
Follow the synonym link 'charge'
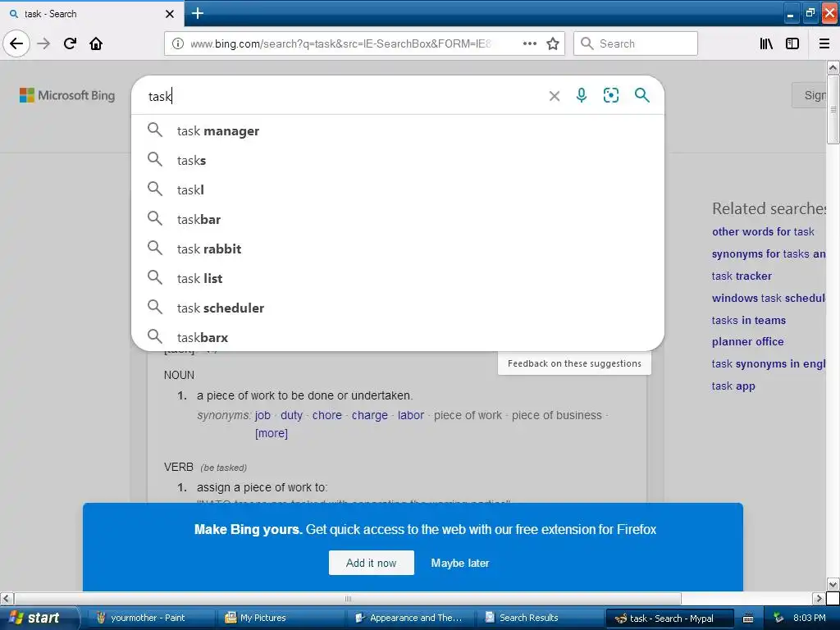click(370, 415)
